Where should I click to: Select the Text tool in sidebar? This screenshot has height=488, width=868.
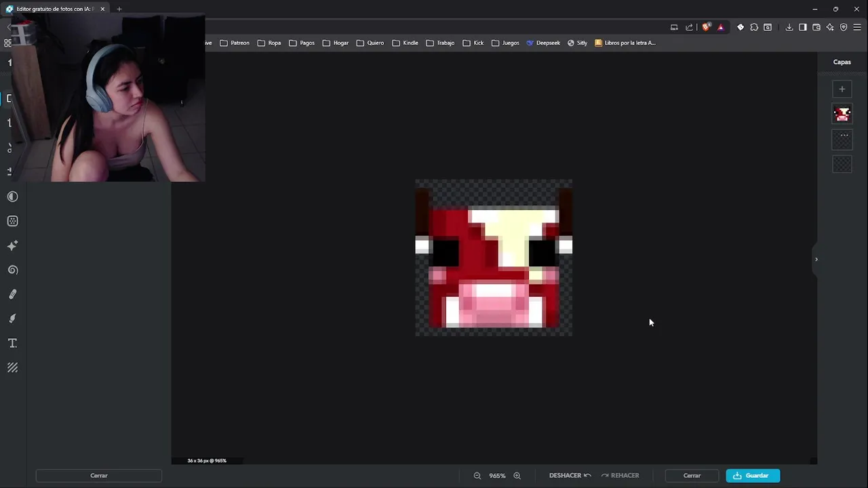(12, 343)
